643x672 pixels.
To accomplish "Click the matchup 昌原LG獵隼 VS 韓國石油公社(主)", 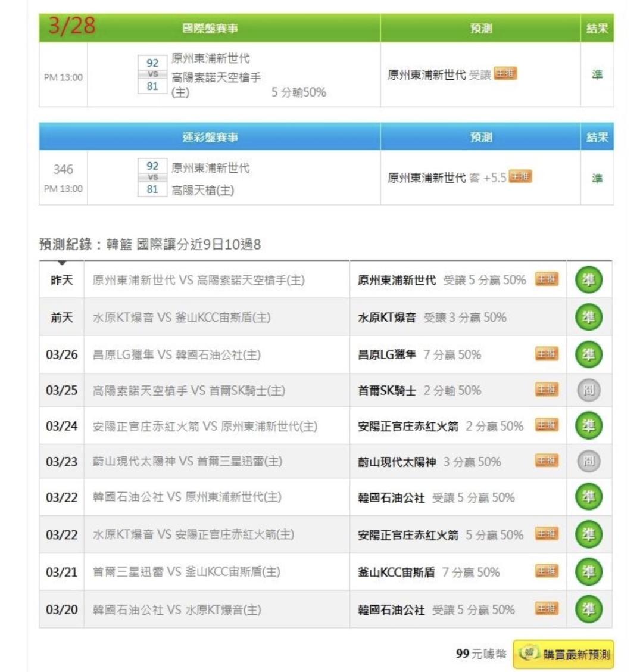I will pyautogui.click(x=176, y=355).
